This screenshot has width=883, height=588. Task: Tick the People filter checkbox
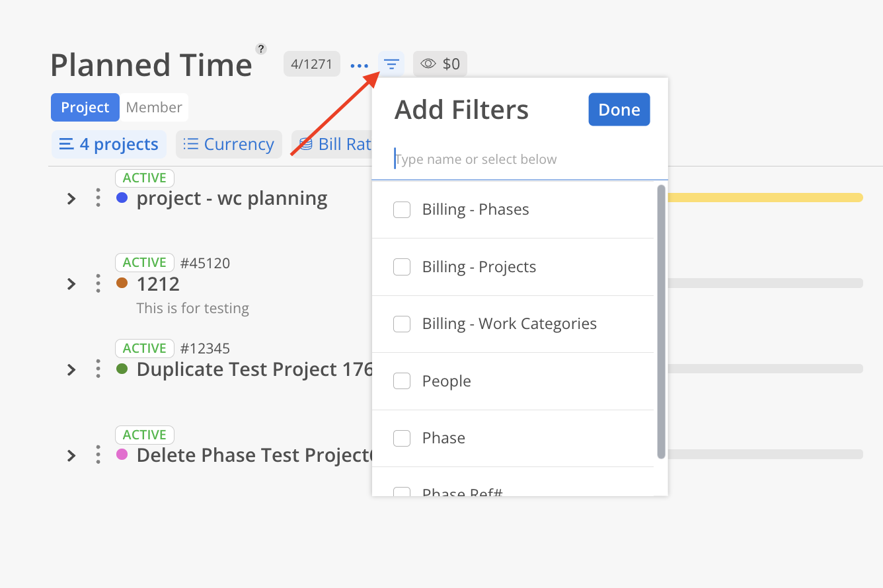click(x=402, y=381)
